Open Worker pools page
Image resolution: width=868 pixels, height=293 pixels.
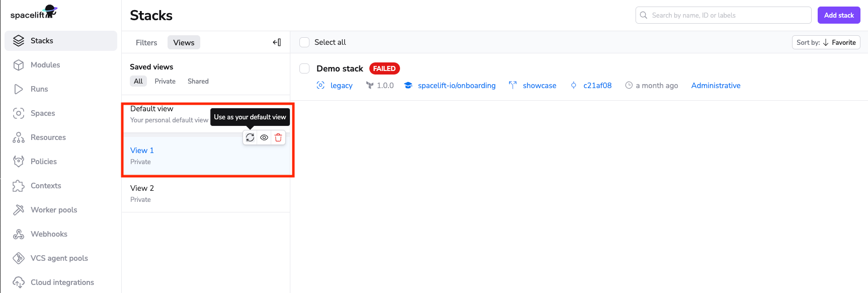(54, 210)
